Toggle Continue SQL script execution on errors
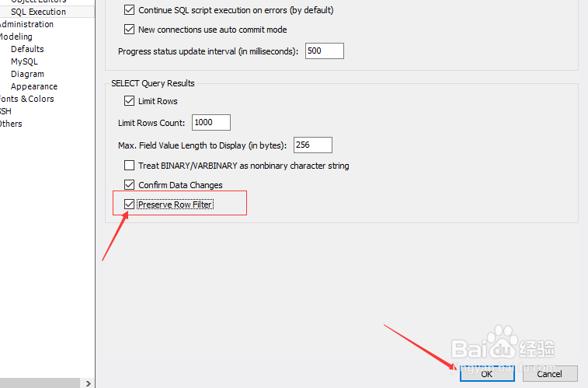Screen dimensions: 588x388 pyautogui.click(x=130, y=10)
